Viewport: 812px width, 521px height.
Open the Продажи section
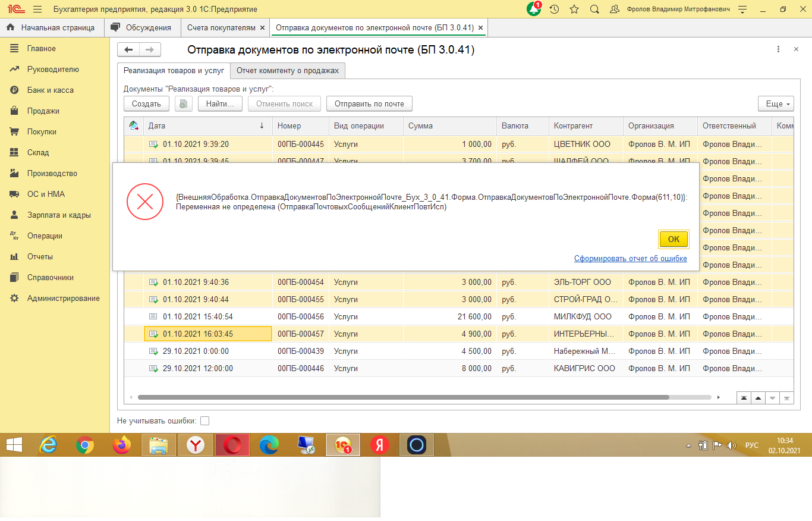click(x=43, y=111)
